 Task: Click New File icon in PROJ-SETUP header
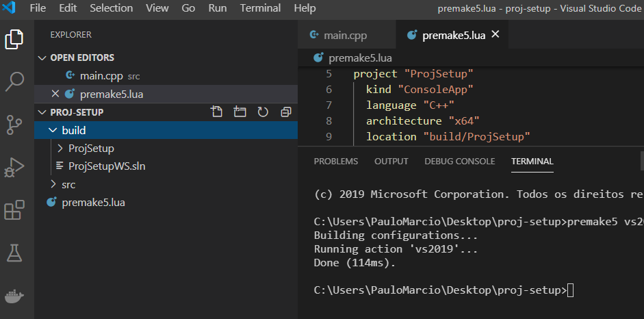[x=217, y=112]
